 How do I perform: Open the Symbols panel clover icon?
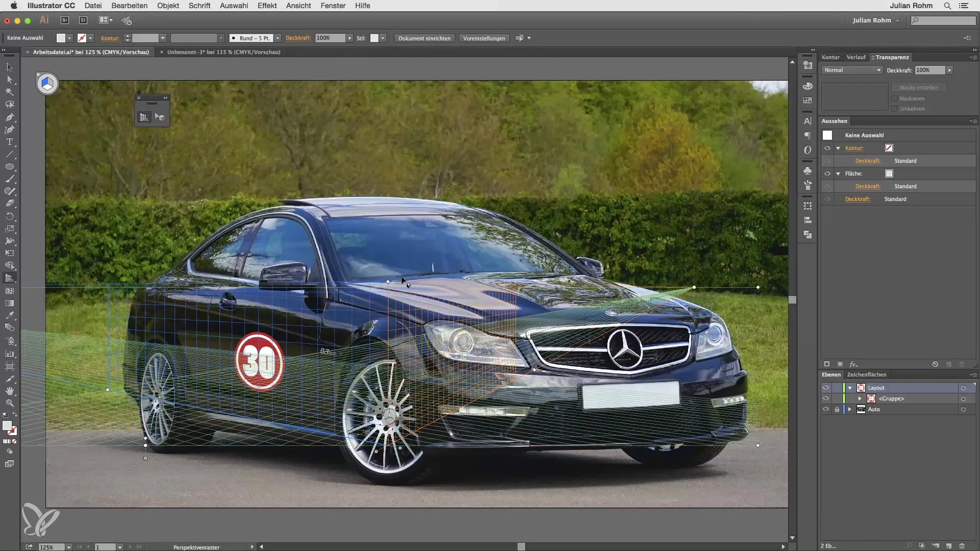click(807, 170)
